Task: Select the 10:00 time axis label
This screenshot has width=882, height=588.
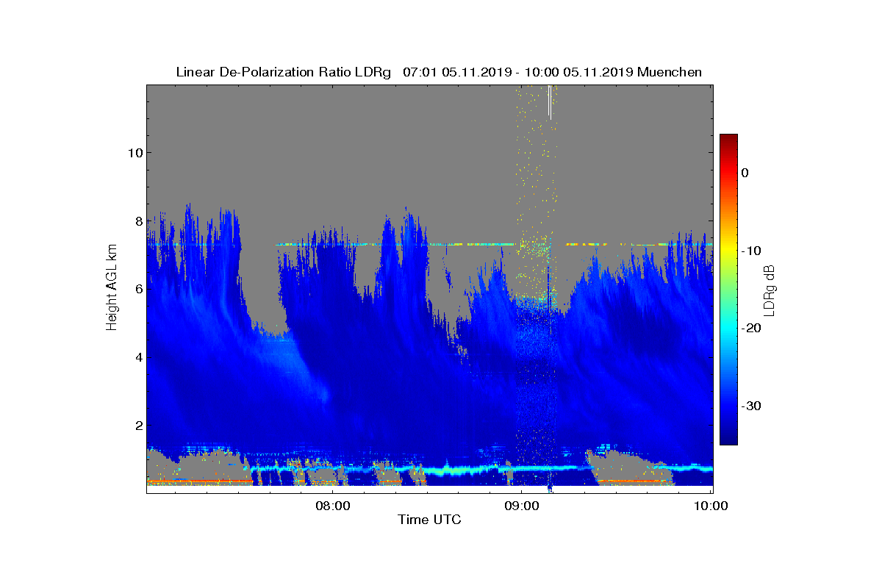Action: click(711, 506)
